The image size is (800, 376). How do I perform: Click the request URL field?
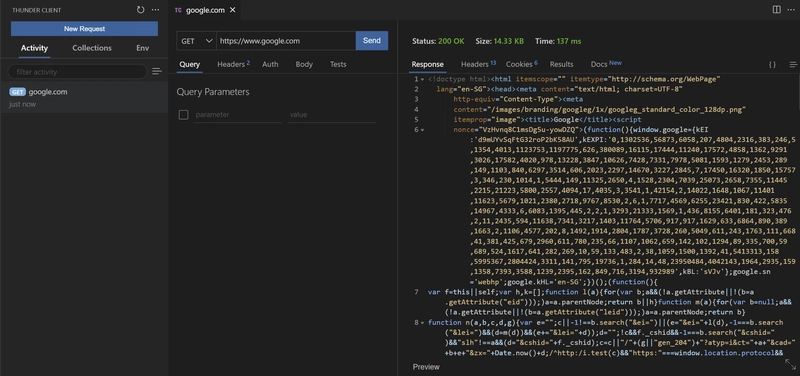point(286,41)
